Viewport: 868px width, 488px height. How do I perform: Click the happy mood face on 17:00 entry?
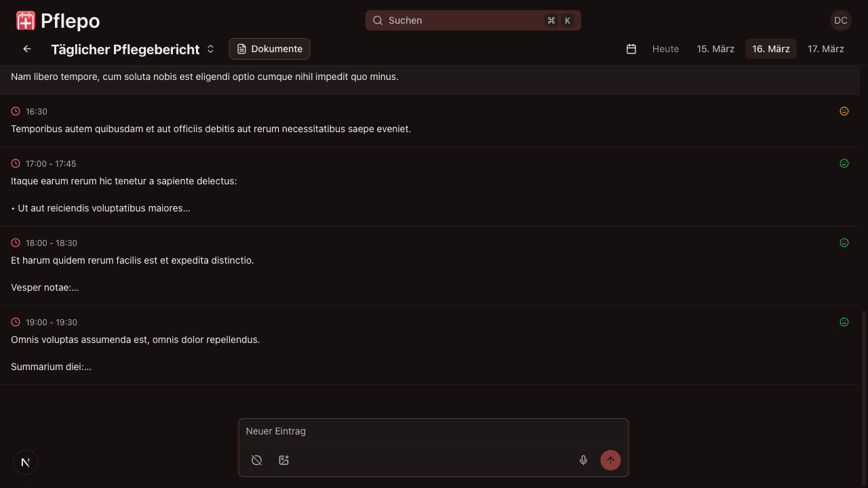click(844, 163)
